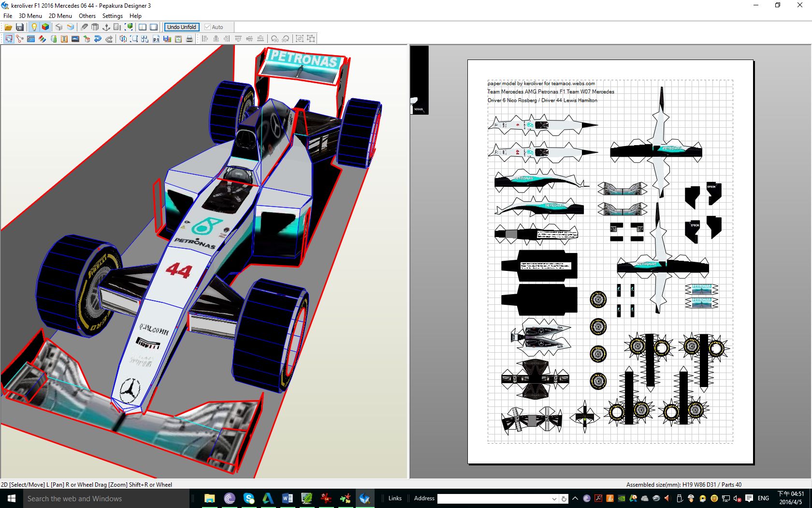Click the Auto checkbox
This screenshot has width=812, height=508.
[x=208, y=27]
